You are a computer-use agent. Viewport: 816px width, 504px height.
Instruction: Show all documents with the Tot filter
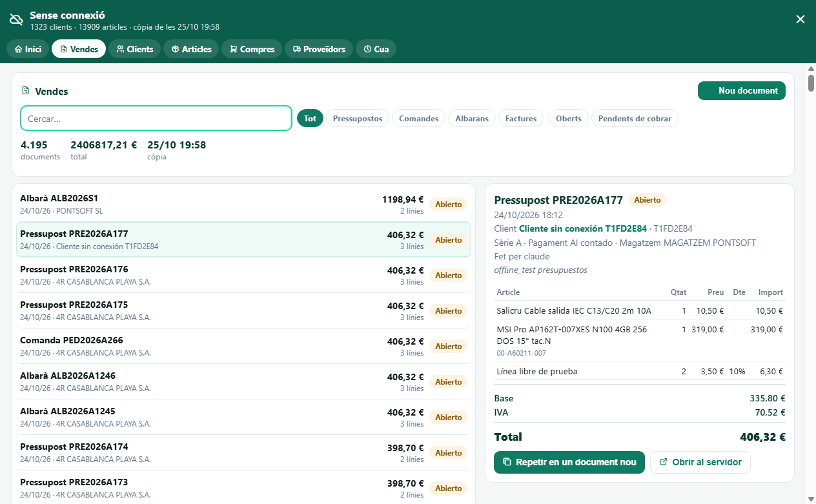point(310,118)
